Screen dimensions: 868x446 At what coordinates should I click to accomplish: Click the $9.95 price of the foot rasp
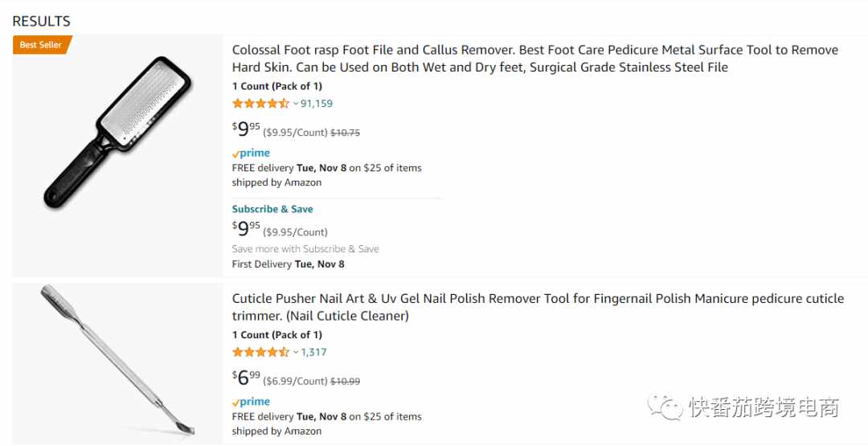coord(247,129)
